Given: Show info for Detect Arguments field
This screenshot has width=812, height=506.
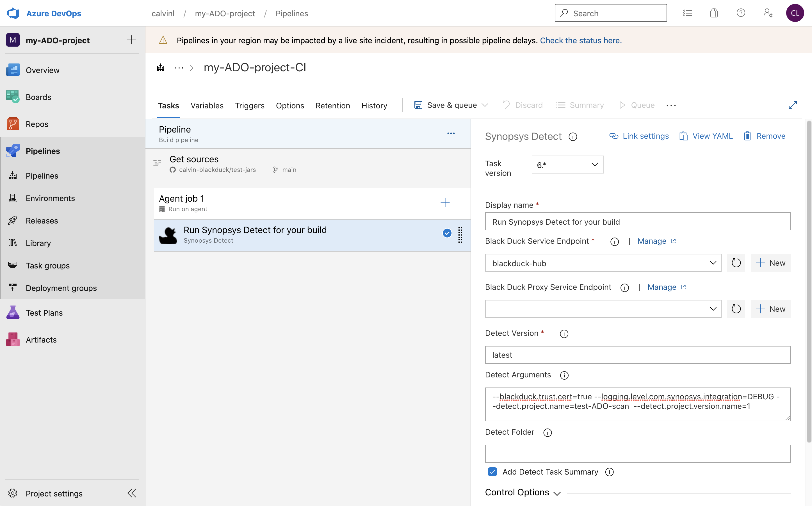Looking at the screenshot, I should [x=564, y=375].
